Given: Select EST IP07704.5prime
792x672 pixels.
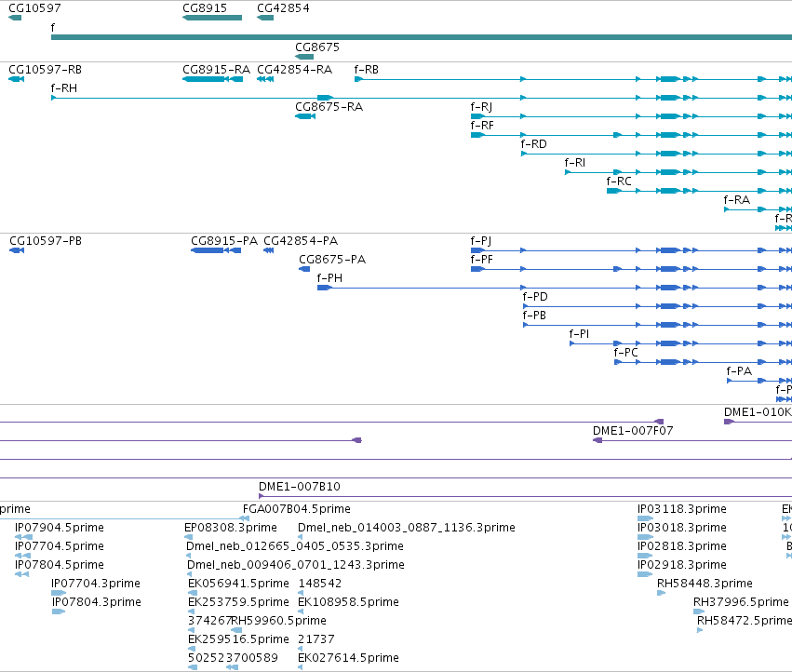Looking at the screenshot, I should coord(60,546).
